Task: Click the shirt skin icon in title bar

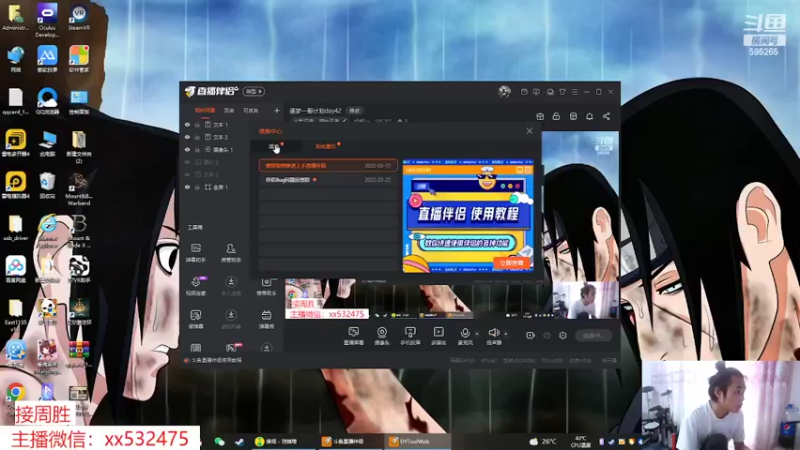Action: pyautogui.click(x=562, y=92)
